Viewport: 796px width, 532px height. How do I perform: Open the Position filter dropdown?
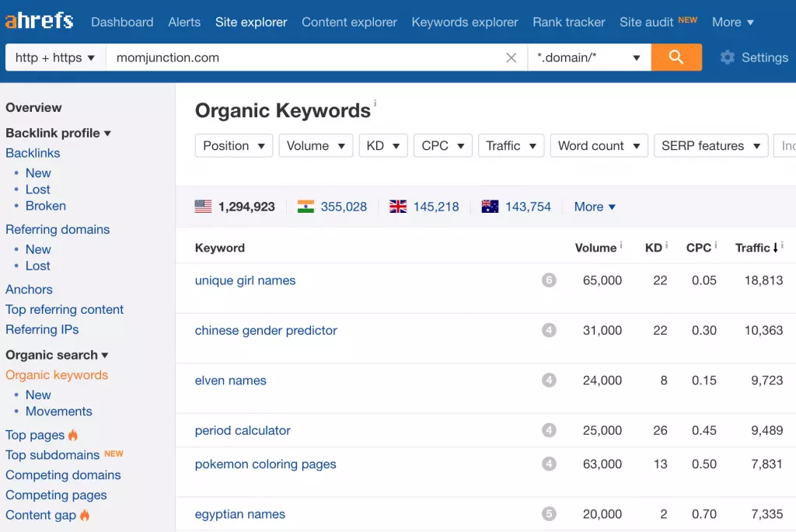tap(233, 145)
